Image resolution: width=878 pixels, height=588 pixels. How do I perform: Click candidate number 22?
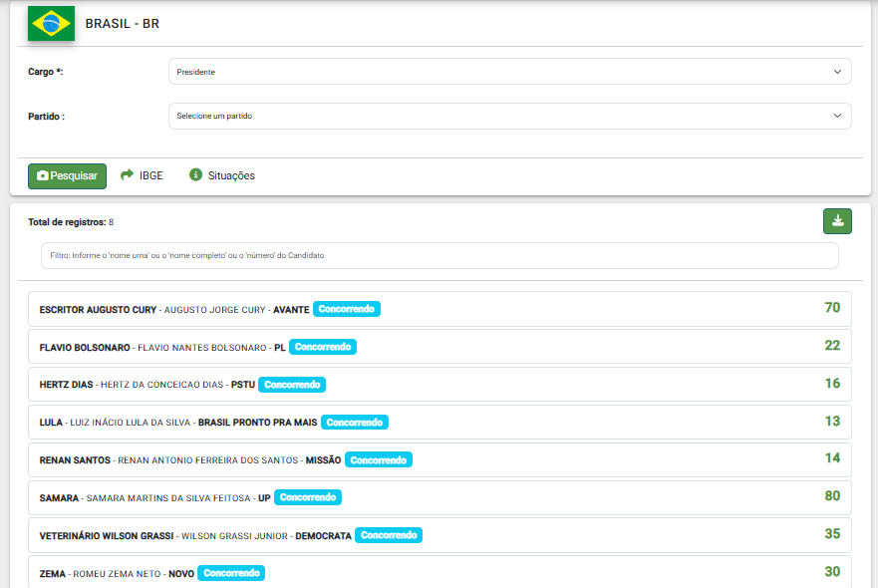point(832,346)
